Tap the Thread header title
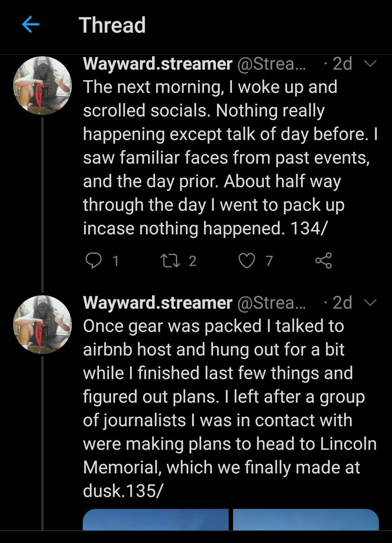 [113, 25]
